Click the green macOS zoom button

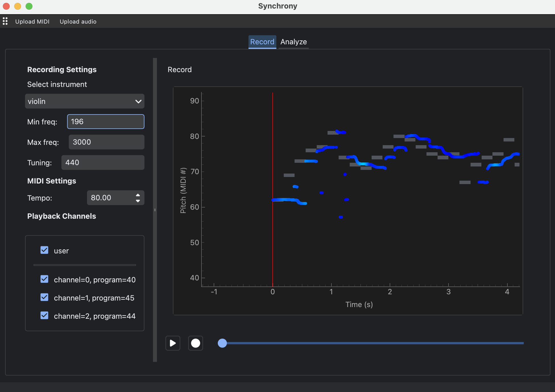[29, 6]
